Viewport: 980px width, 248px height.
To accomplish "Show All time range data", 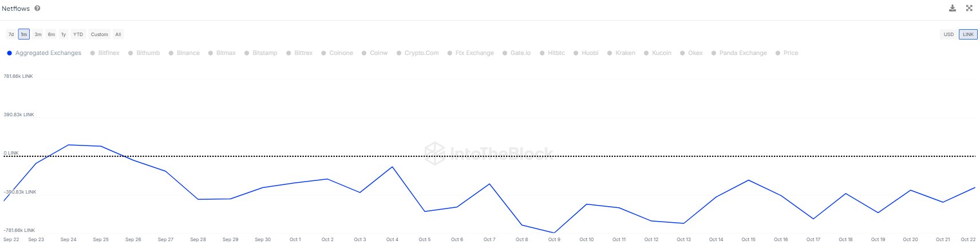I will pos(118,34).
